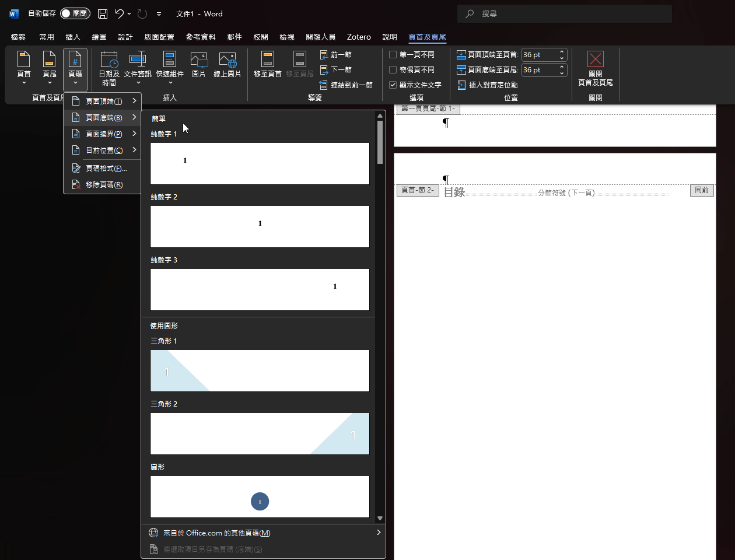This screenshot has height=560, width=735.
Task: Click the save icon in title bar
Action: point(103,13)
